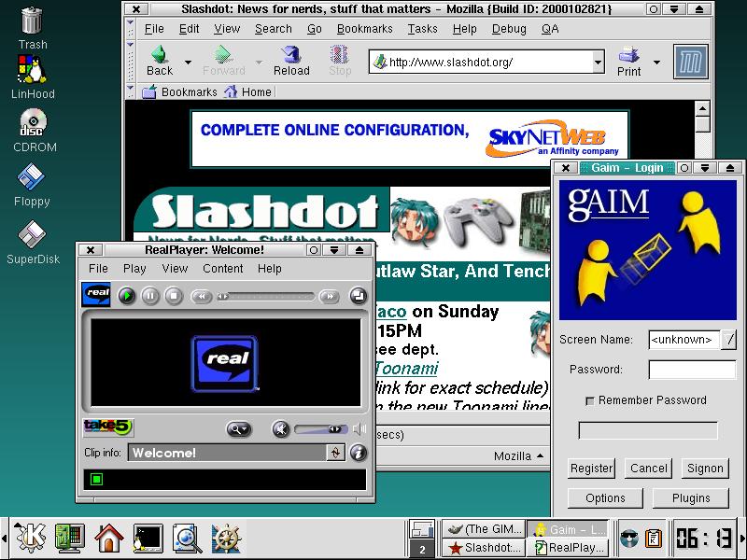Enable the Remember Password checkbox
This screenshot has width=747, height=560.
coord(589,400)
